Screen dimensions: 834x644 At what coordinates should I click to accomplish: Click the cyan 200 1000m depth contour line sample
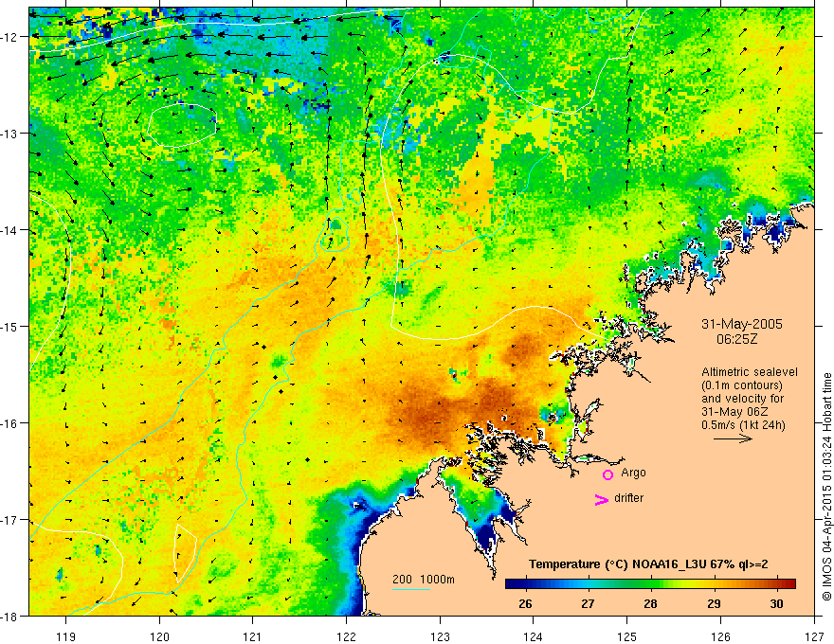coord(410,589)
